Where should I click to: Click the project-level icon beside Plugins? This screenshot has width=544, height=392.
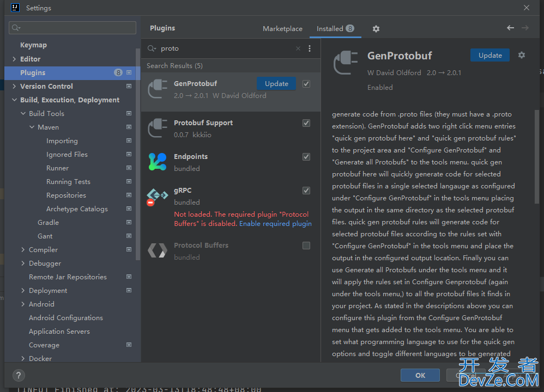click(129, 73)
